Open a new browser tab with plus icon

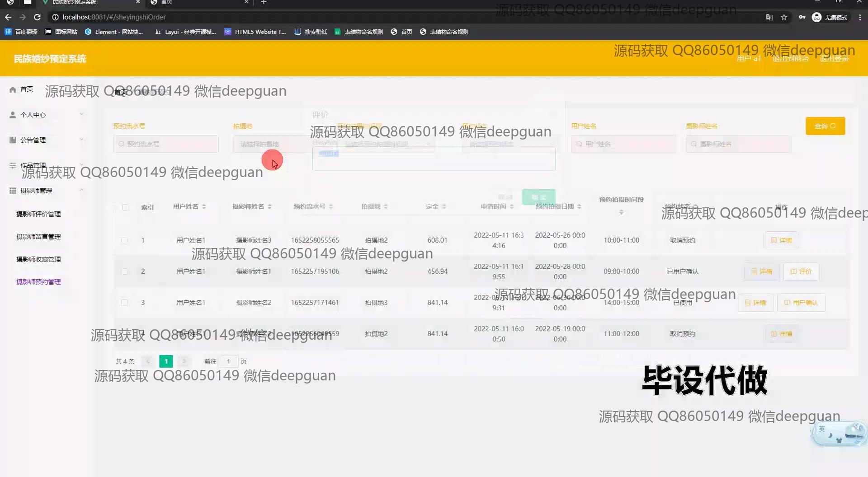pos(264,2)
